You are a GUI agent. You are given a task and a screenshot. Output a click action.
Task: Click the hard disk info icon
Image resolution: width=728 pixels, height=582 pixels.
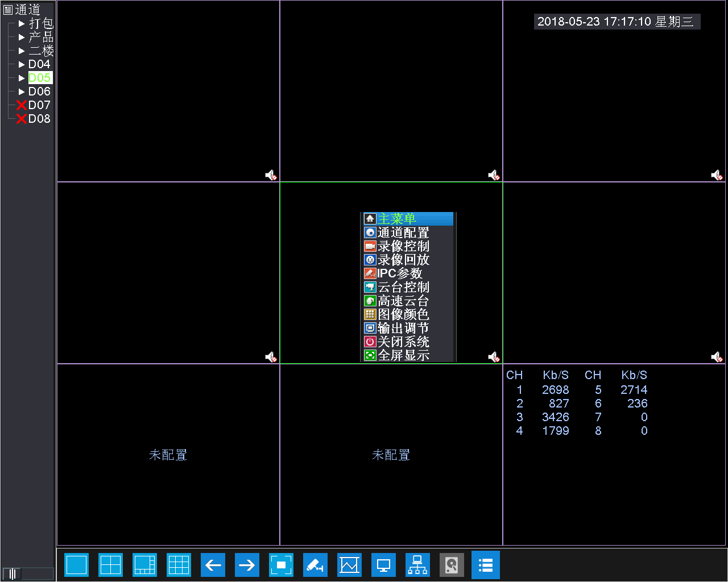click(452, 565)
